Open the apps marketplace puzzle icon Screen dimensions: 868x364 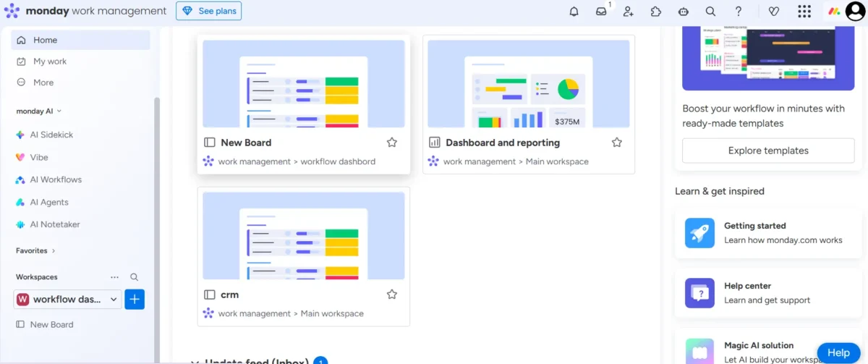click(656, 12)
